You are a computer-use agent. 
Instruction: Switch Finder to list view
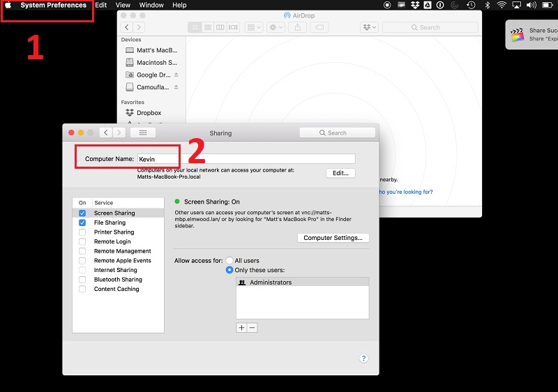[208, 27]
